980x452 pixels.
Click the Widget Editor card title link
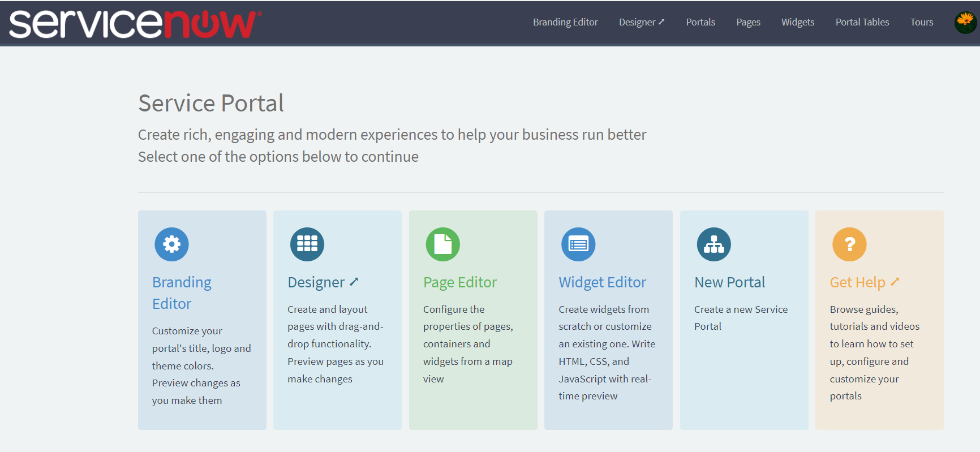click(x=602, y=282)
